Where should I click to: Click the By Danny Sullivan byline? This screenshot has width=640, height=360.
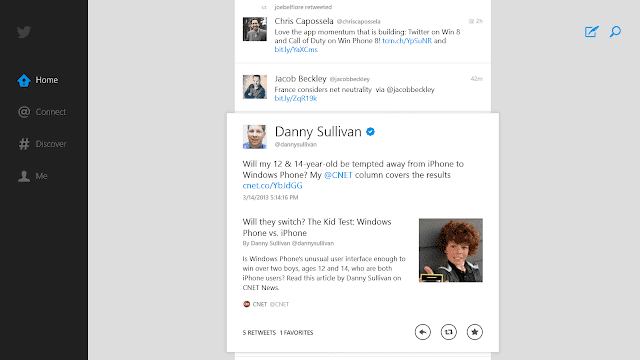[288, 243]
